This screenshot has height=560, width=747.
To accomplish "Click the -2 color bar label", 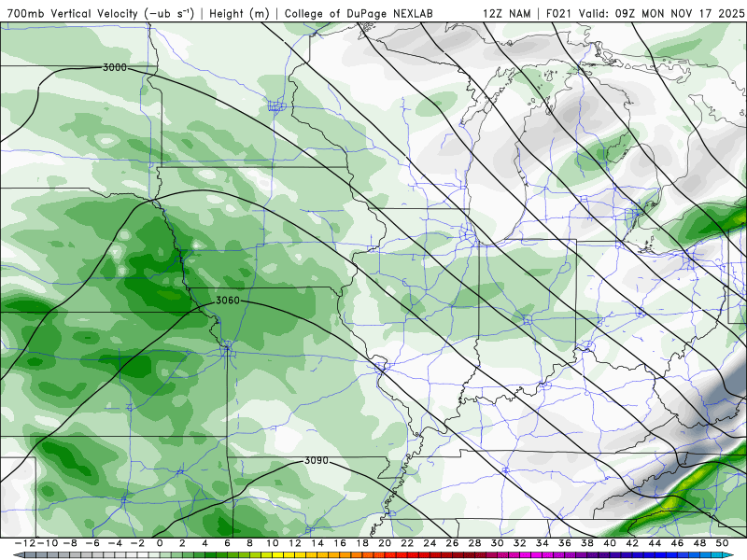I will click(x=137, y=543).
